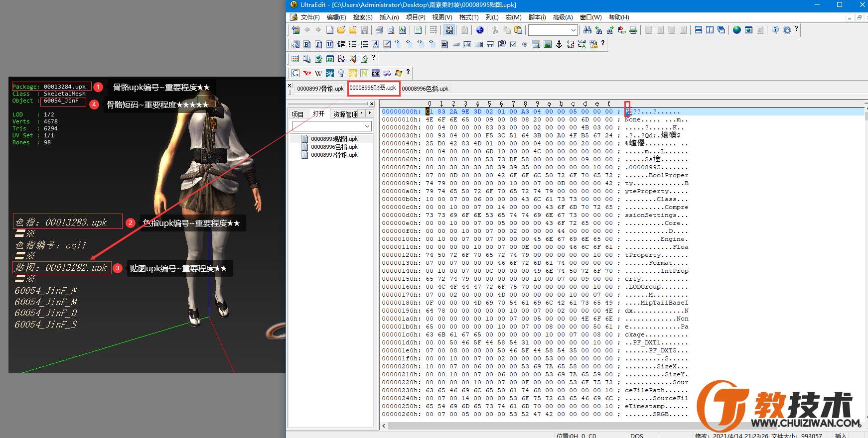Cascade windows icon
The height and width of the screenshot is (438, 868).
(722, 30)
